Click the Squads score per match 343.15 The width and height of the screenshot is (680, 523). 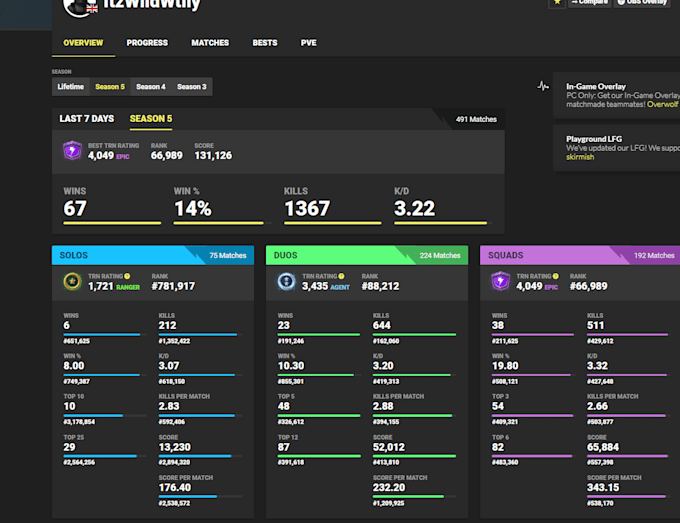coord(603,488)
